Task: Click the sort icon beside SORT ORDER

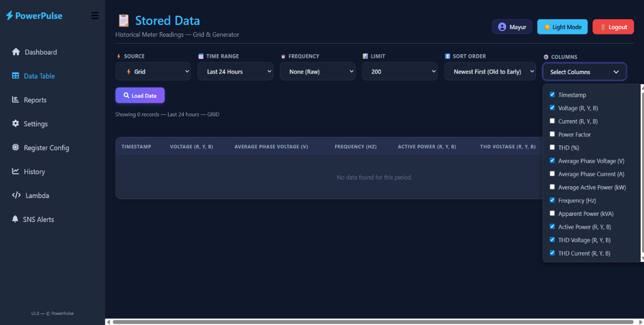Action: 448,56
